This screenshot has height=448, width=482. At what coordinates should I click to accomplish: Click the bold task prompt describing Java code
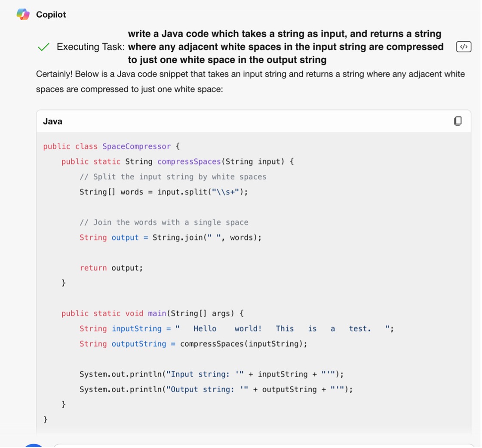tap(286, 47)
